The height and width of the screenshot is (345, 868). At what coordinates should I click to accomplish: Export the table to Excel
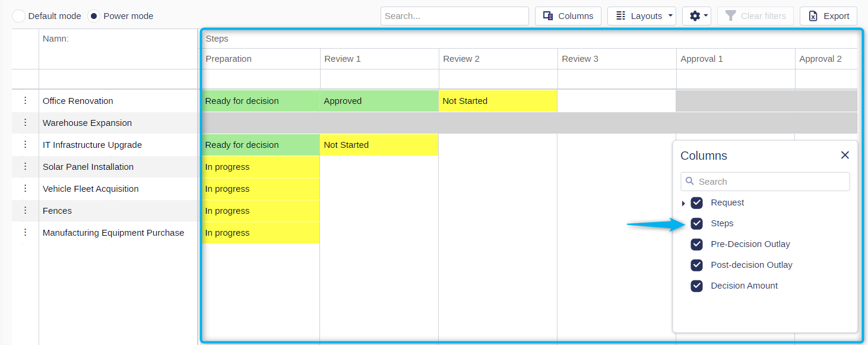click(828, 16)
